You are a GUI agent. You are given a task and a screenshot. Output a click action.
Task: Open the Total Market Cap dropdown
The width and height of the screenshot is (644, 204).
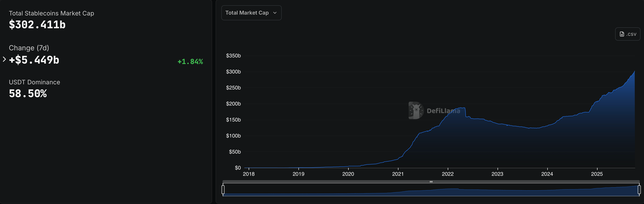(251, 13)
